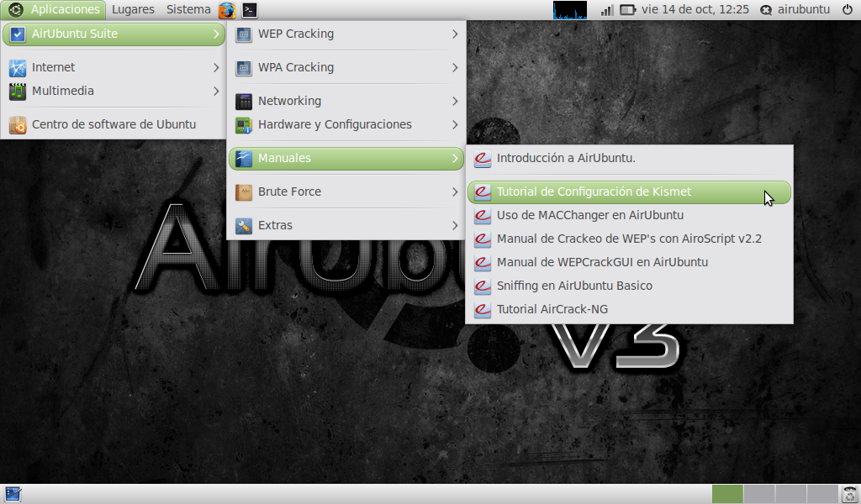Open the Sistema menu
Screen dimensions: 861x504
(x=188, y=10)
